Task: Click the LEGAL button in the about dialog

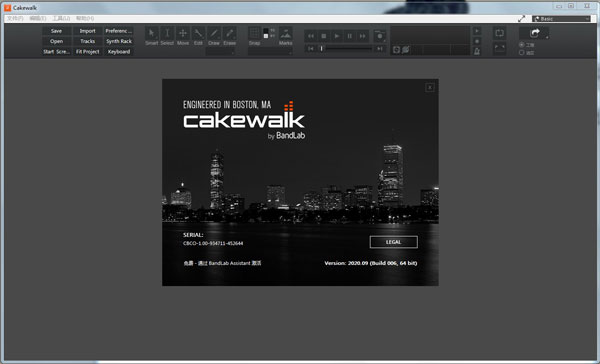Action: tap(393, 242)
